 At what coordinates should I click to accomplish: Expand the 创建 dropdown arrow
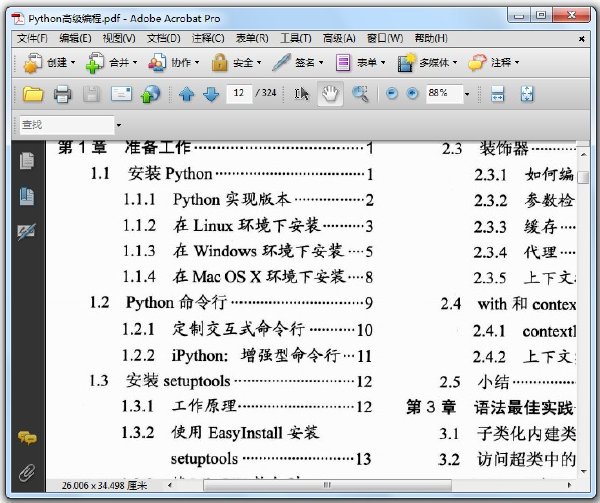tap(73, 62)
